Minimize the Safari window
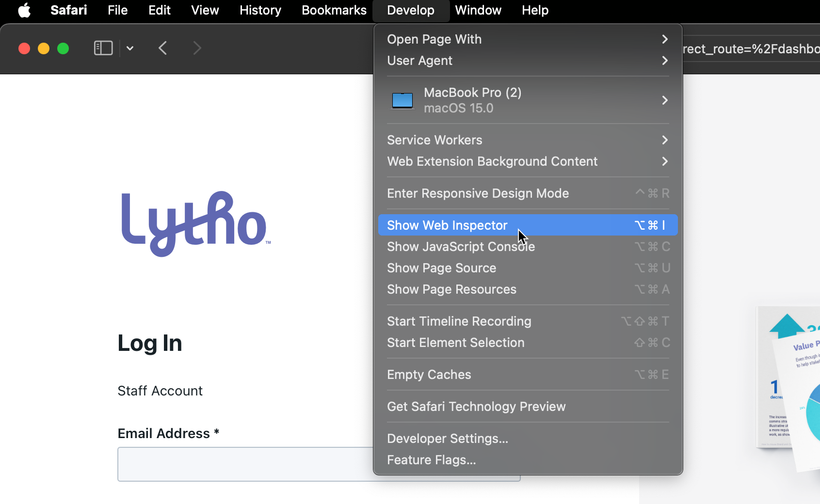 pos(44,48)
